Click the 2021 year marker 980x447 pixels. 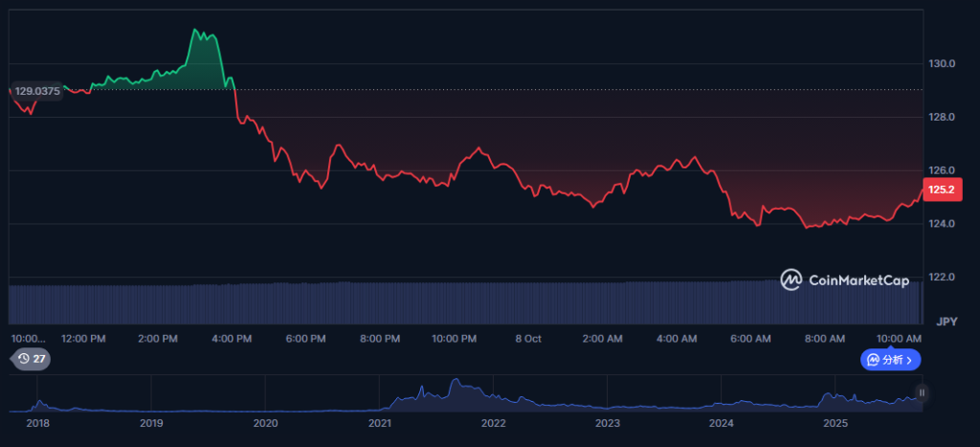click(x=380, y=423)
